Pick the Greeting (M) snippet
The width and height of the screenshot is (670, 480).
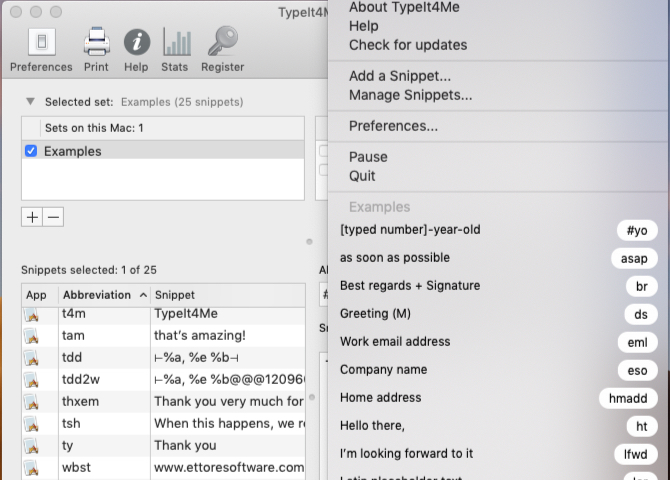pyautogui.click(x=498, y=314)
